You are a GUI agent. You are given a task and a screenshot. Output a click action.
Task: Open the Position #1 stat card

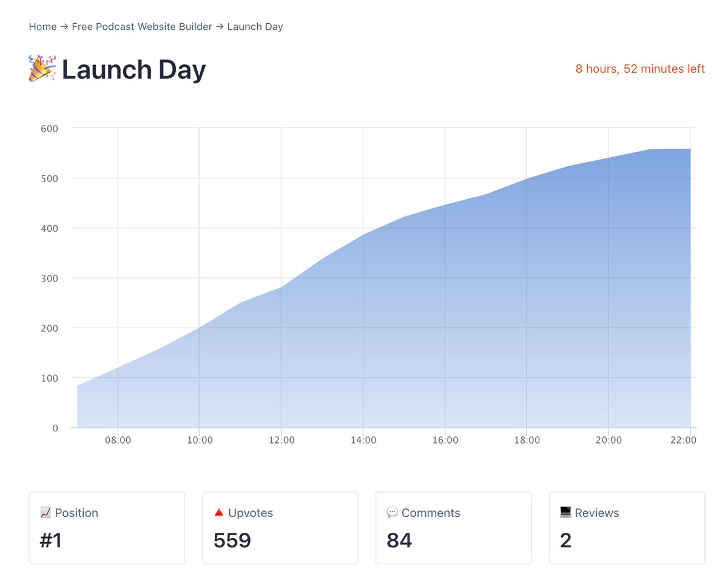(x=107, y=528)
